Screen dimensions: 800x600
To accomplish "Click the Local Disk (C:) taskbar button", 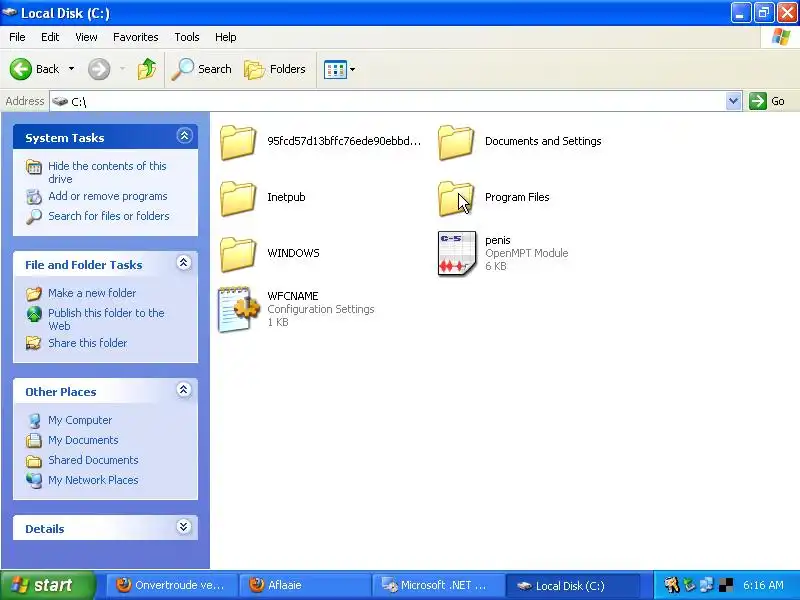I will (x=571, y=585).
